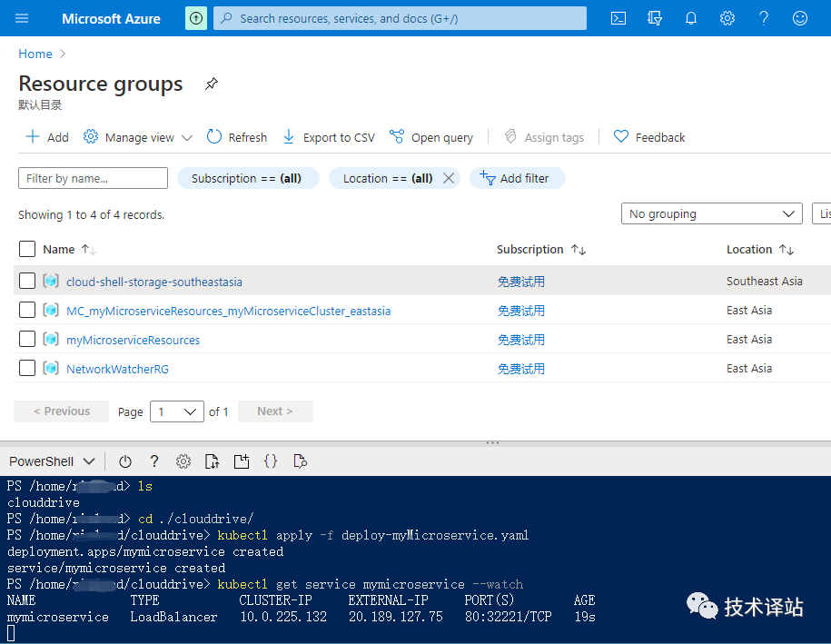The width and height of the screenshot is (831, 644).
Task: Click the cloud-shell-storage-southeastasia resource group icon
Action: [51, 281]
